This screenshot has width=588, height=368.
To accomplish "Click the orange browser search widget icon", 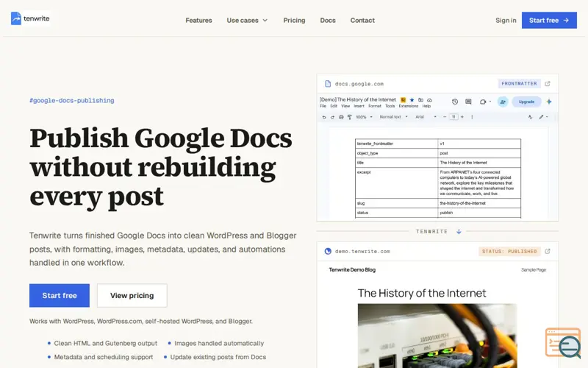I will [x=563, y=343].
